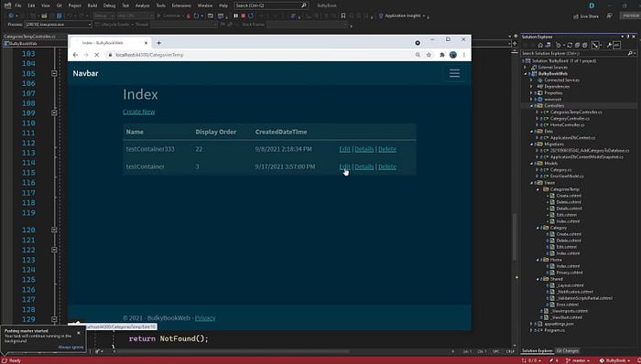Click the Navbar brand text
This screenshot has width=641, height=364.
[85, 73]
